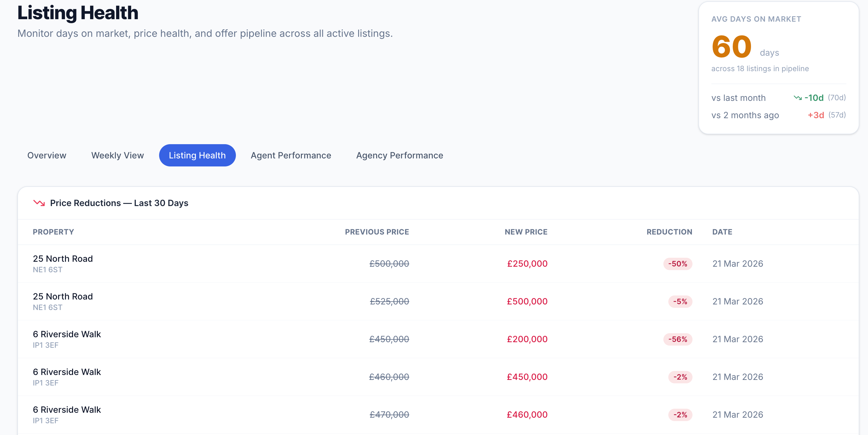This screenshot has height=435, width=868.
Task: Click the -5% badge on the second row
Action: pos(680,302)
